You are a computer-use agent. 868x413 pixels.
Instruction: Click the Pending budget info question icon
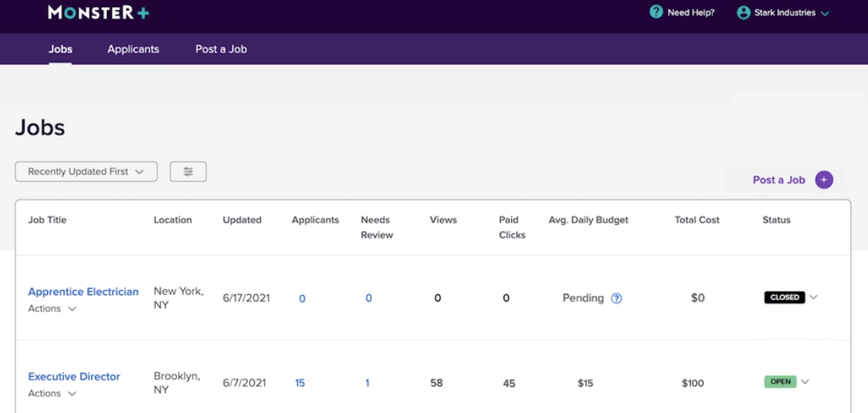(x=616, y=298)
